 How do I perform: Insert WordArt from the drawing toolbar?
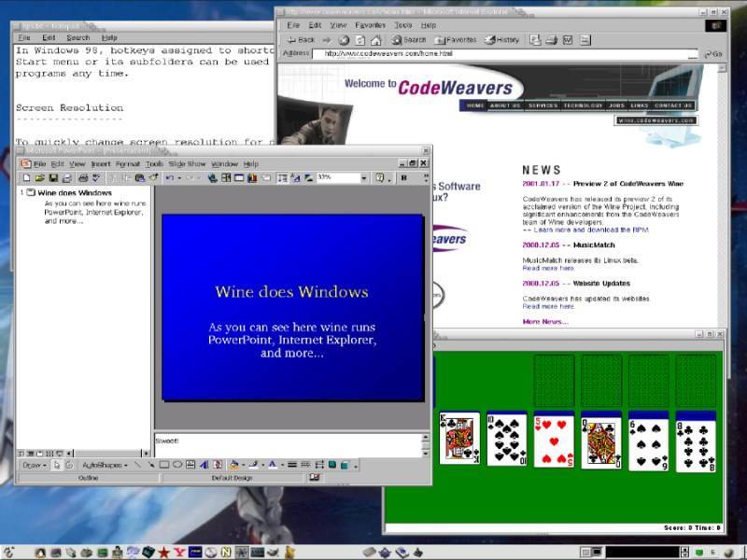pyautogui.click(x=204, y=464)
